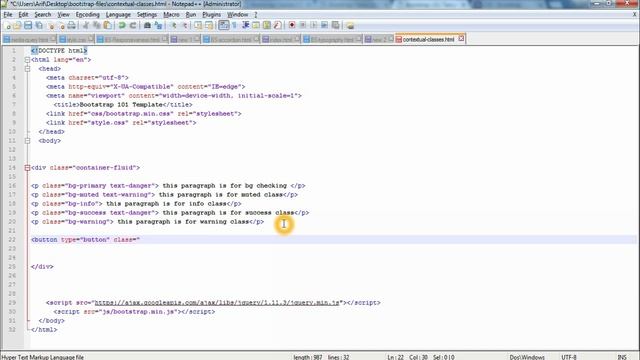Create a new document from the toolbar
This screenshot has height=360, width=640.
click(x=8, y=25)
